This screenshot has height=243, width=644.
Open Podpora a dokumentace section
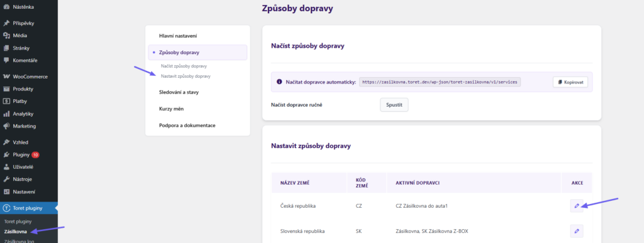coord(187,126)
